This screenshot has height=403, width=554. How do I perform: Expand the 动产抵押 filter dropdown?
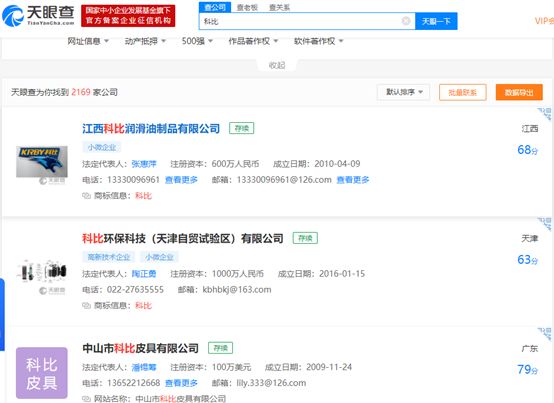pyautogui.click(x=145, y=41)
